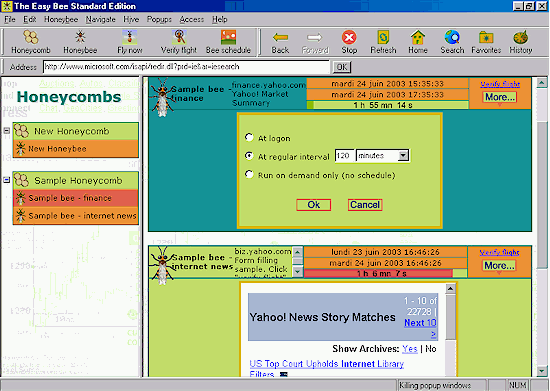Open the Honeycomb toolbar icon
550x391 pixels.
point(31,42)
